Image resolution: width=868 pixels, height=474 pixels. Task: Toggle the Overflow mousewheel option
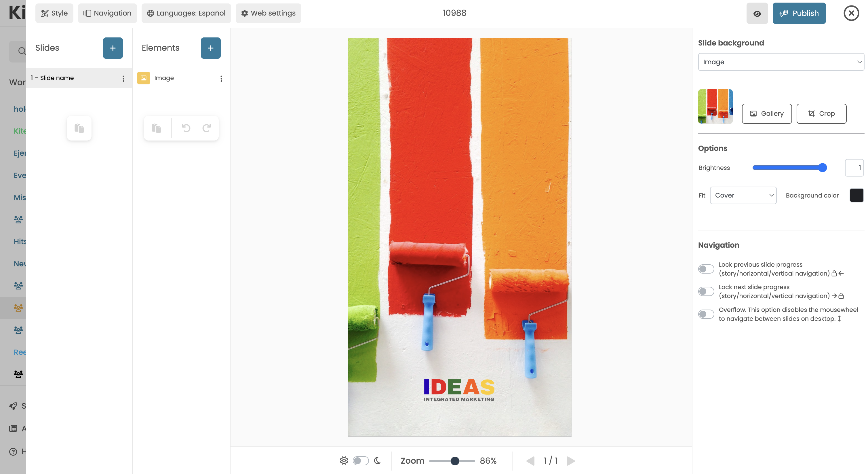706,314
